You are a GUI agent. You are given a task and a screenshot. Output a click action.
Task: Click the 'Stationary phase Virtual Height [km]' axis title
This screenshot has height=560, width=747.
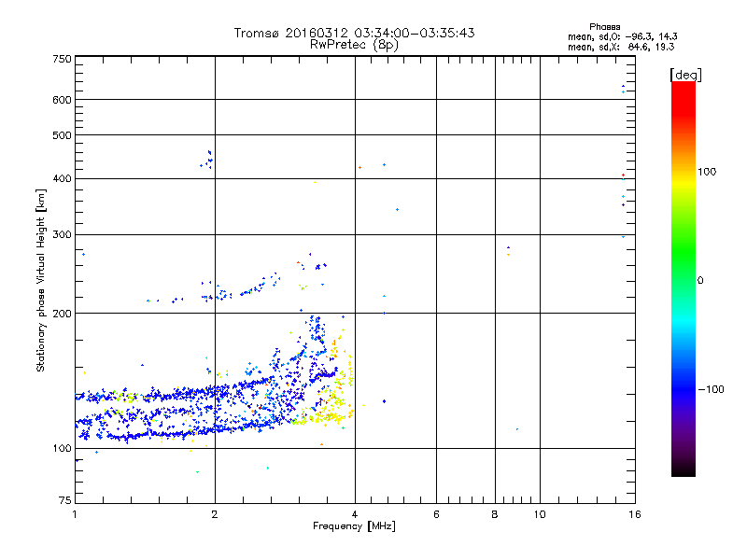(x=41, y=281)
